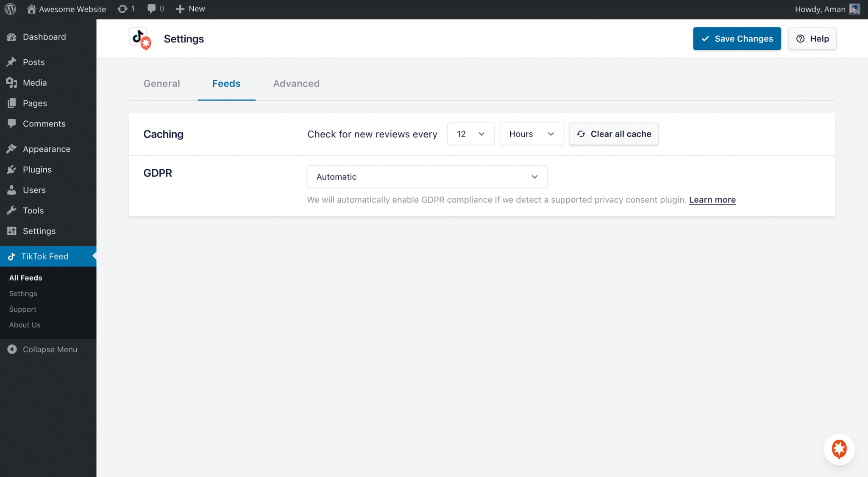Open the 12 interval dropdown
Screen dimensions: 868x477
pos(470,134)
